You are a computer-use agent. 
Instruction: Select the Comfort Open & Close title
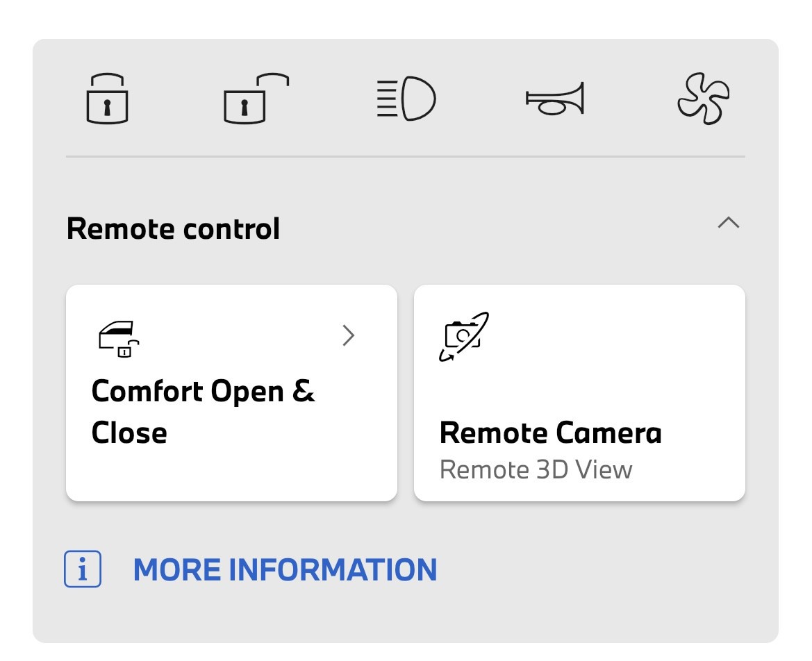[203, 412]
